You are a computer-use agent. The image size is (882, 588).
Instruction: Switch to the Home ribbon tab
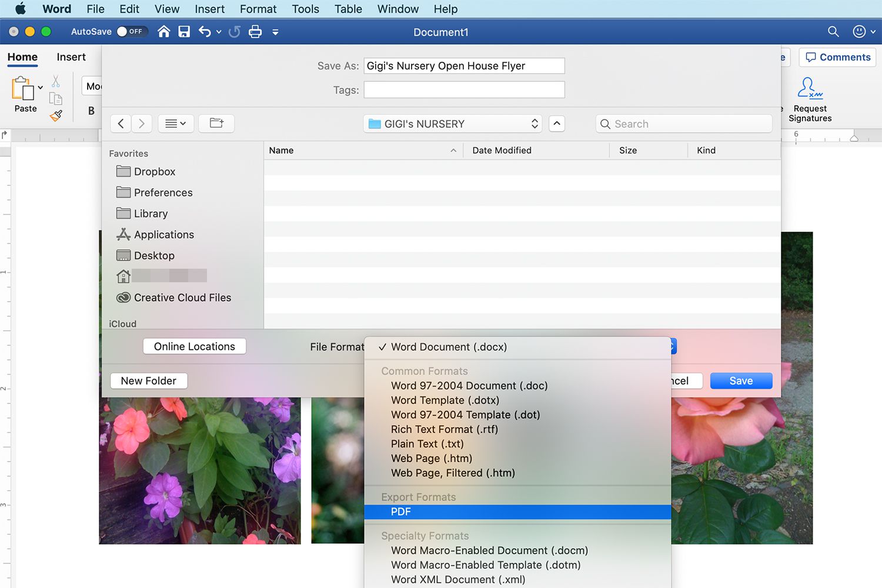(x=22, y=57)
